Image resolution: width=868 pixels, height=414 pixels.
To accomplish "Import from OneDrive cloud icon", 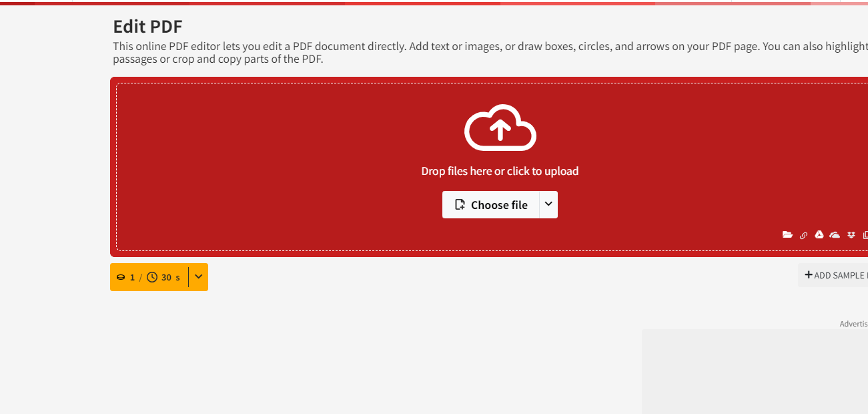I will 835,235.
